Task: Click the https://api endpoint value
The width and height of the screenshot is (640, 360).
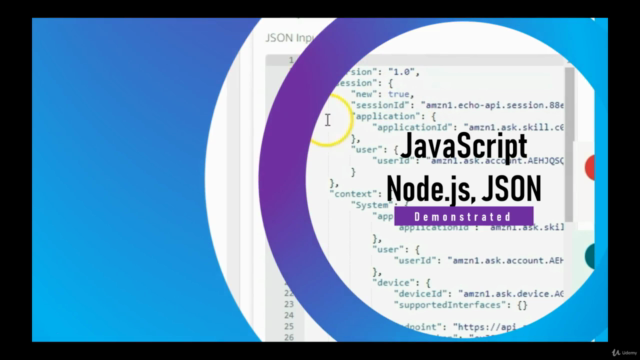Action: 485,327
